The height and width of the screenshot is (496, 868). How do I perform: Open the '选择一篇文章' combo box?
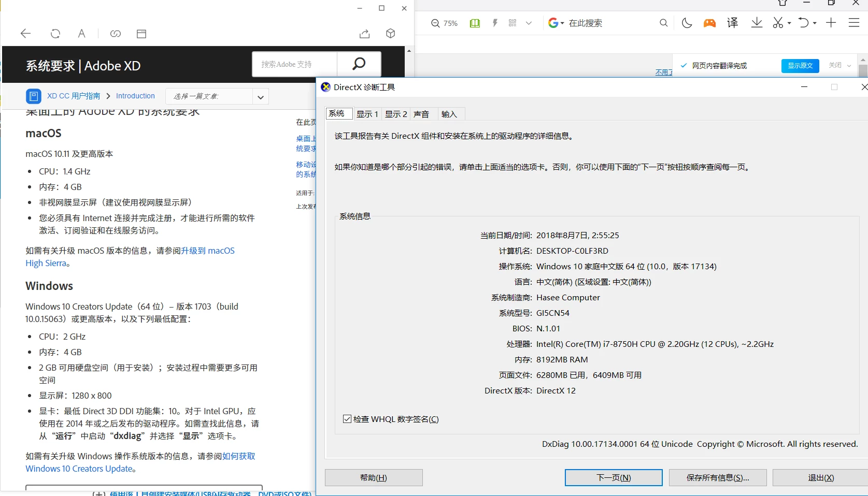coord(217,96)
